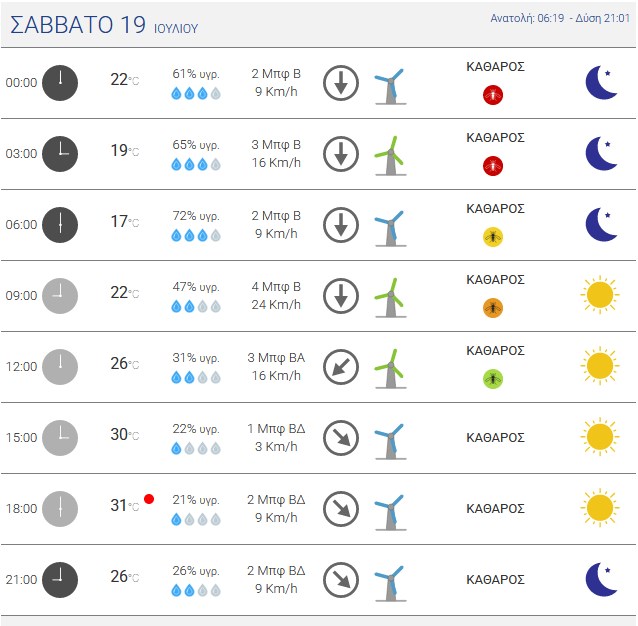638x626 pixels.
Task: Click the yellow mosquito icon at 06:00
Action: pos(493,237)
